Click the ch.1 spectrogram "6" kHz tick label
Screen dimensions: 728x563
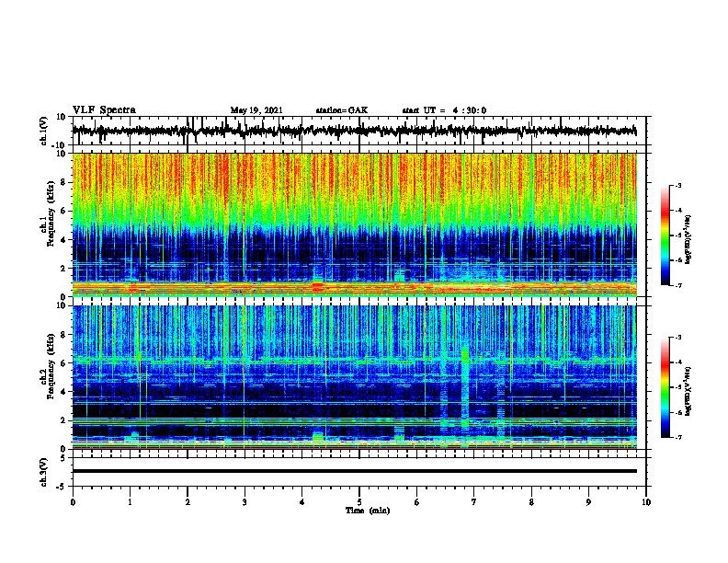[63, 211]
